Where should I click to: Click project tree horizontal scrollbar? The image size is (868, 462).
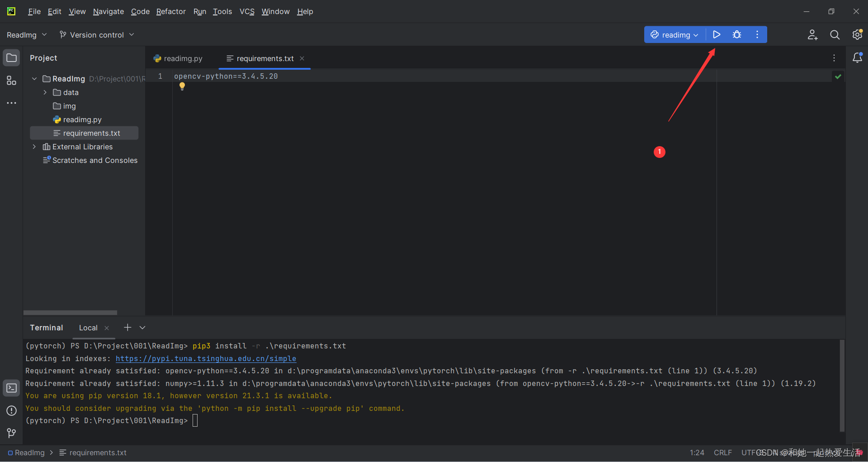tap(70, 313)
